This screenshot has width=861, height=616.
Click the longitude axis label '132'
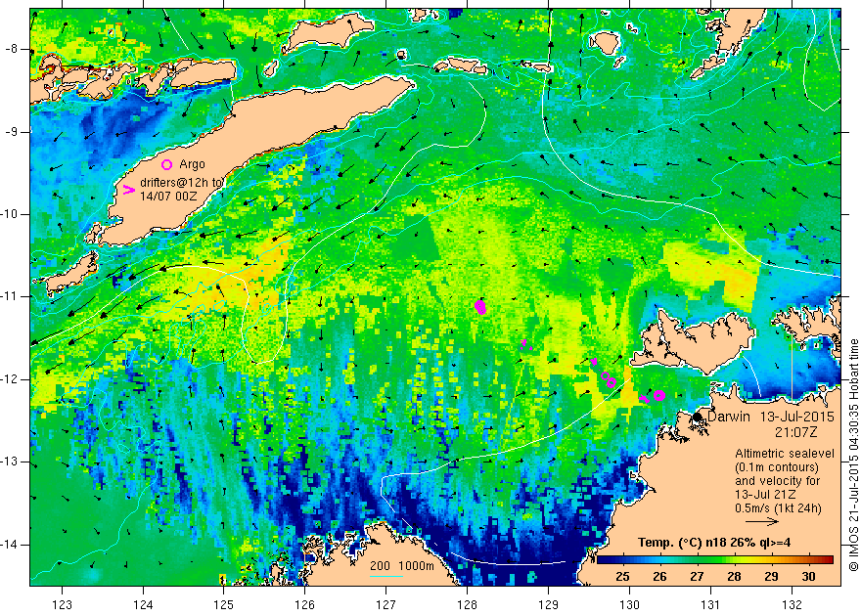pyautogui.click(x=792, y=604)
